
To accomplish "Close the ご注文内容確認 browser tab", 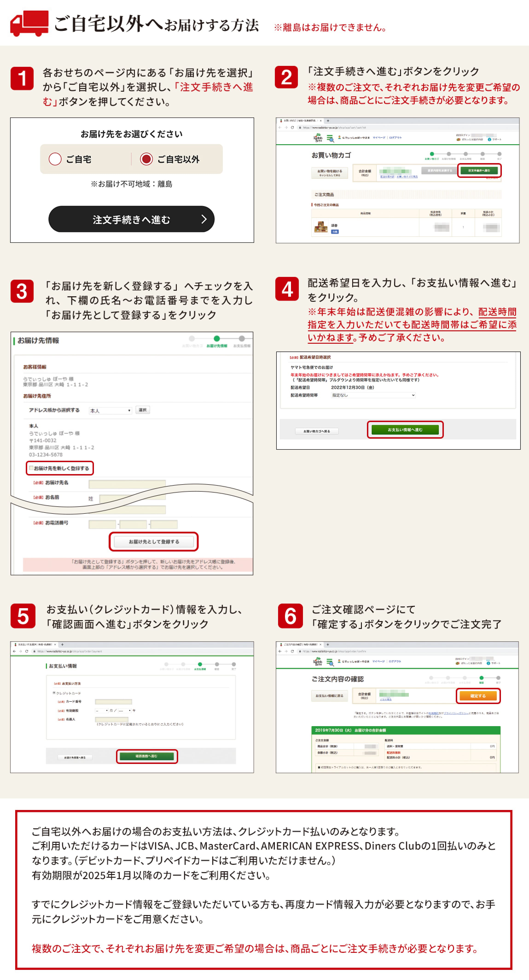I will click(320, 644).
